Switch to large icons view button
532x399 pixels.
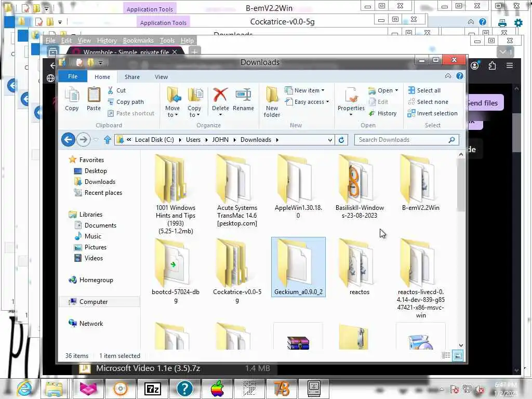(x=458, y=355)
